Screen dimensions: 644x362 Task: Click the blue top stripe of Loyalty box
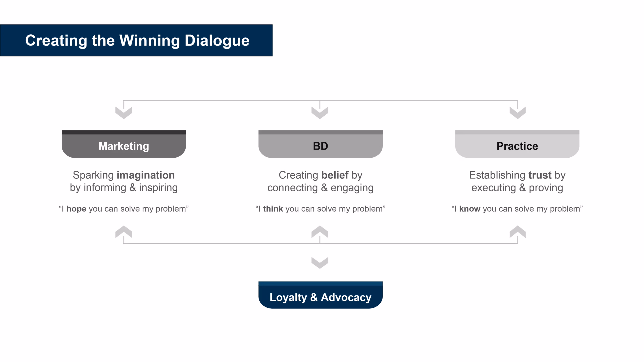(x=320, y=283)
